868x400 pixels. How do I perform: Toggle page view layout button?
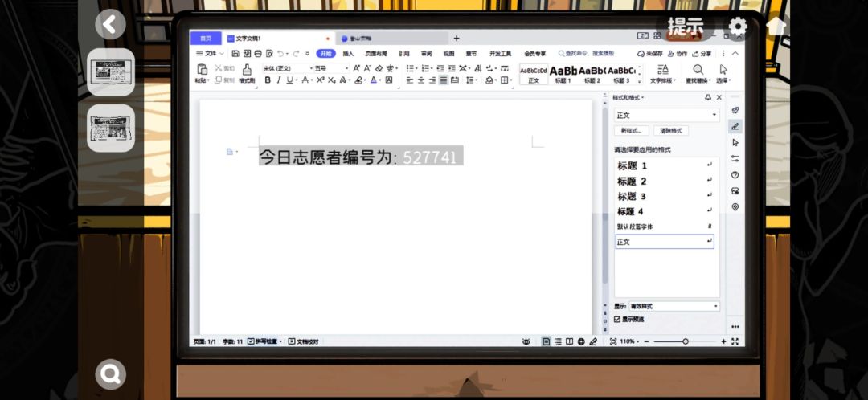547,342
